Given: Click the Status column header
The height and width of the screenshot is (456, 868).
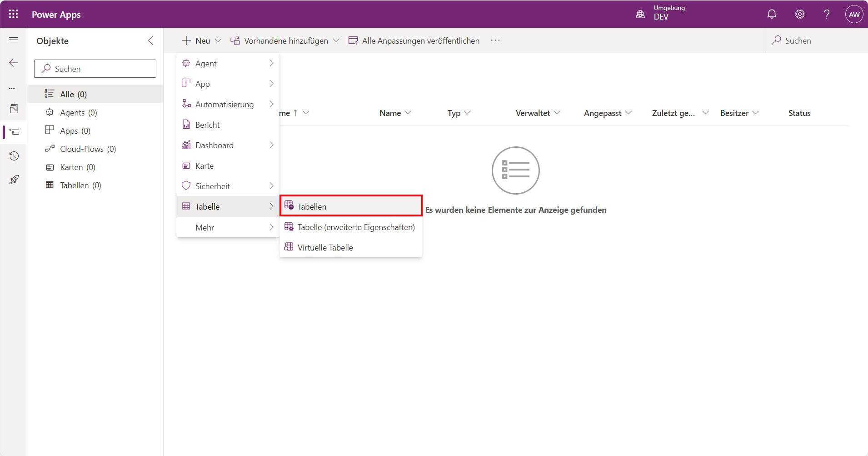Looking at the screenshot, I should 799,113.
